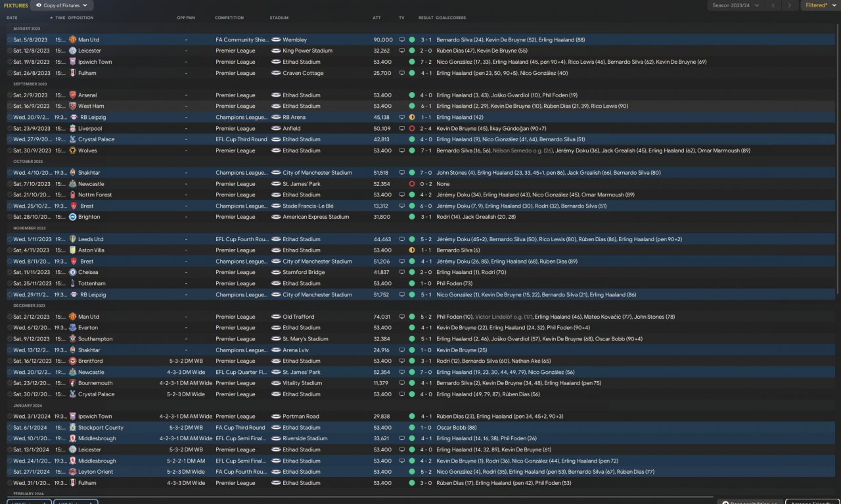841x504 pixels.
Task: Select the row circle for Sat, 4/11/2023
Action: pos(9,250)
